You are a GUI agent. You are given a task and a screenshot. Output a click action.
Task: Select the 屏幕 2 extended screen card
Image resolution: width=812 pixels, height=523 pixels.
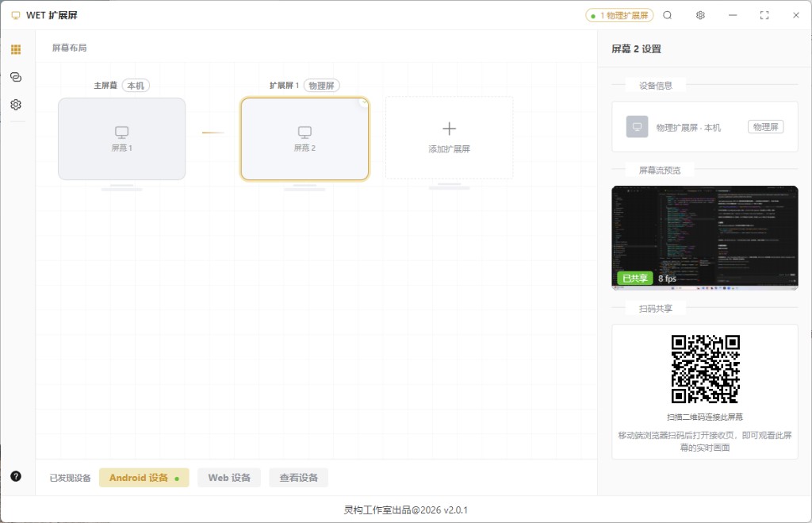click(x=305, y=139)
